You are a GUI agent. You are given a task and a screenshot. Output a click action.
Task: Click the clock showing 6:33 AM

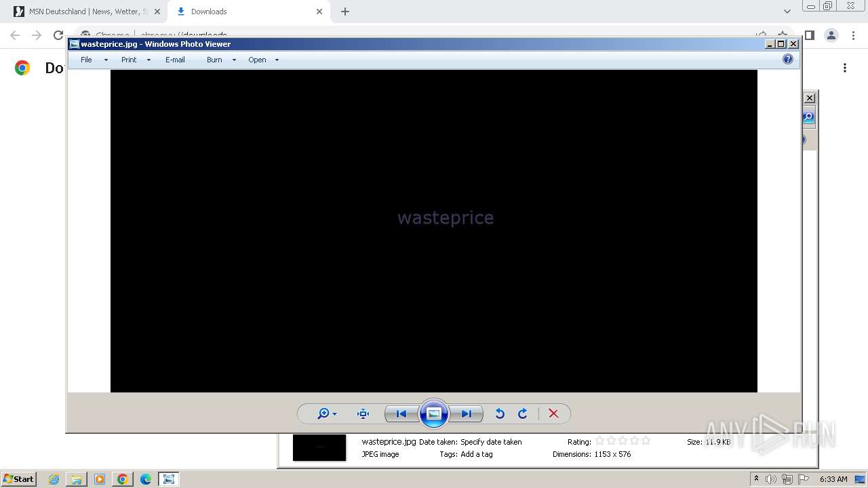833,479
